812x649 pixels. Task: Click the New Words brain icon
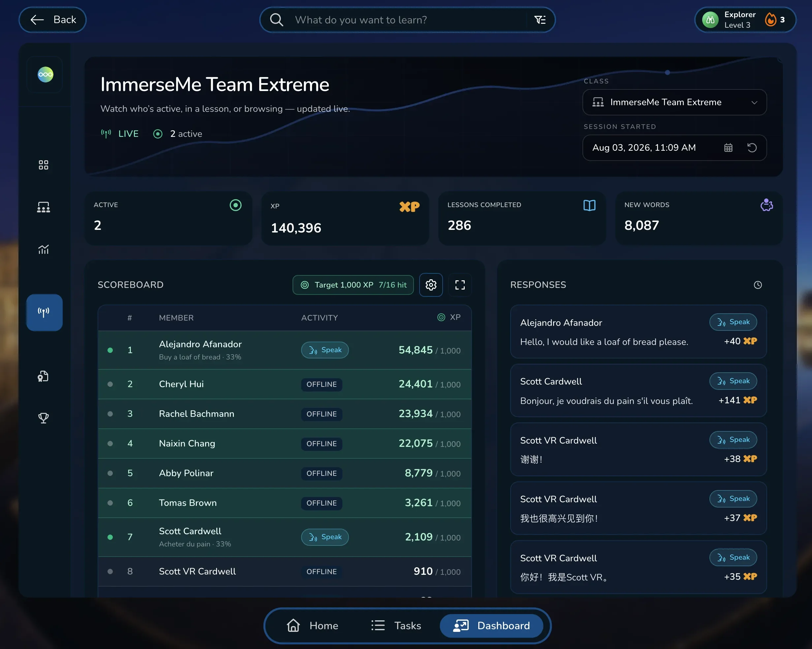point(766,205)
